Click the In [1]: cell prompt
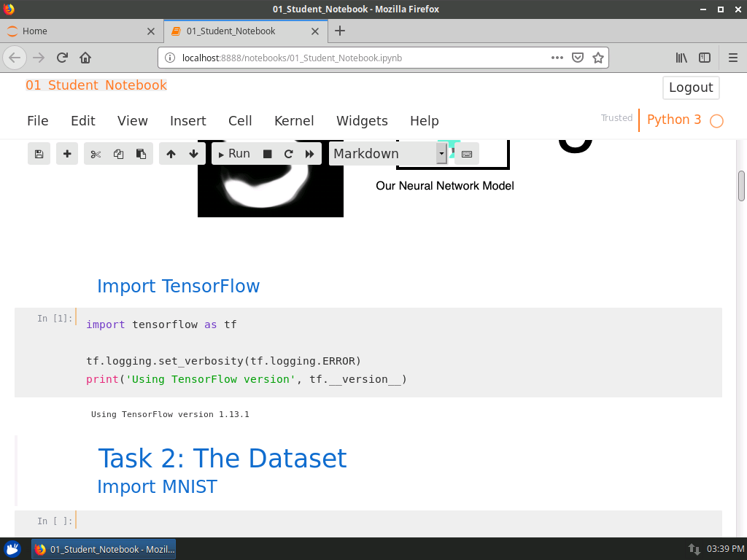747x560 pixels. tap(55, 318)
